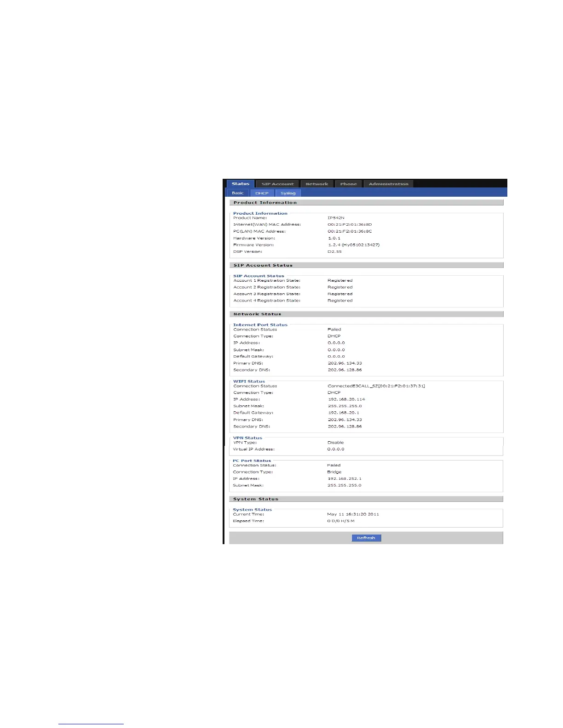The image size is (563, 728).
Task: Select Account 2 Registration State label
Action: 267,287
